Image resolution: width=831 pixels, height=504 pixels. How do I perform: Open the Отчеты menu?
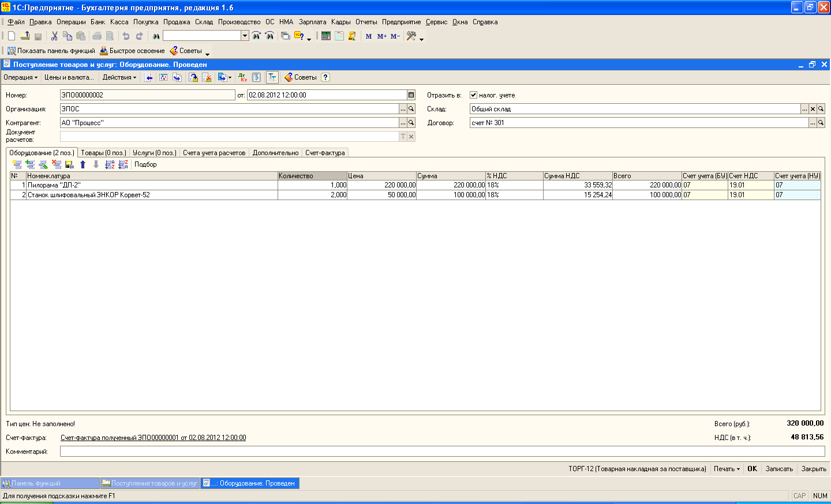pyautogui.click(x=366, y=22)
